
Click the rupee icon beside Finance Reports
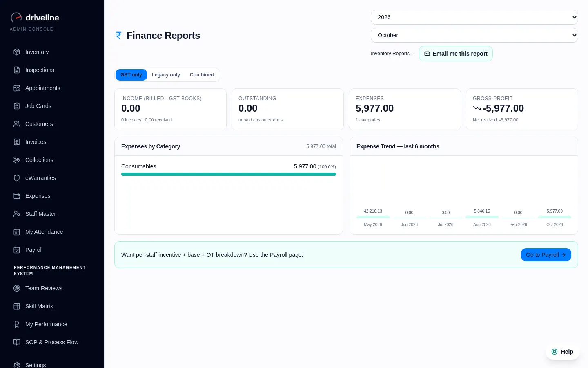[x=119, y=36]
